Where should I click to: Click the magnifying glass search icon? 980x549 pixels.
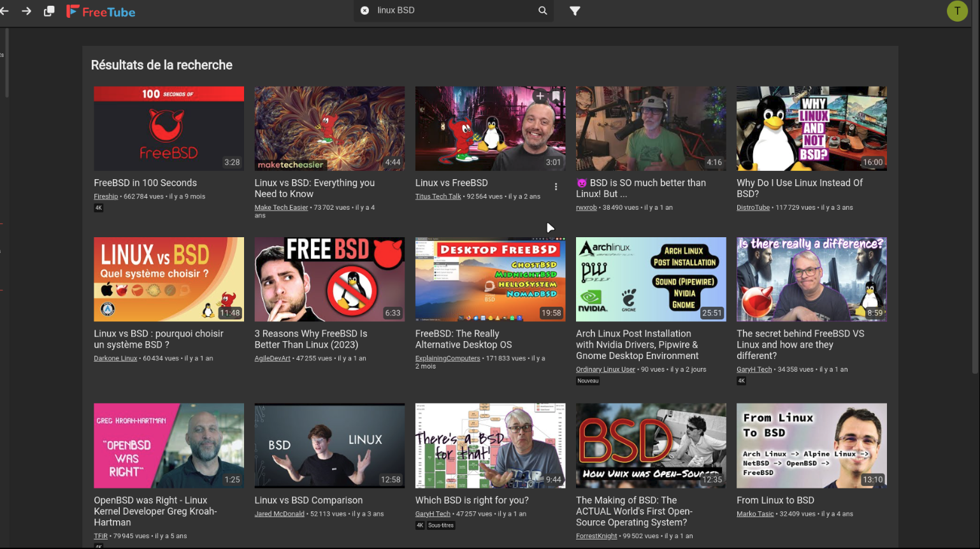[x=542, y=11]
